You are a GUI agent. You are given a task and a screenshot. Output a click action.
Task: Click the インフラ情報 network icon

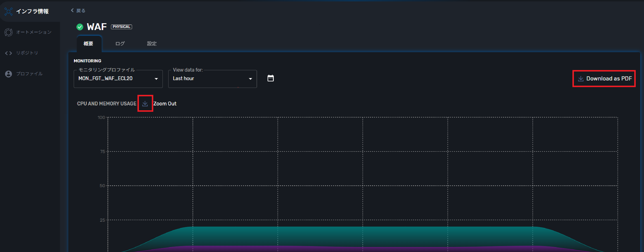8,12
